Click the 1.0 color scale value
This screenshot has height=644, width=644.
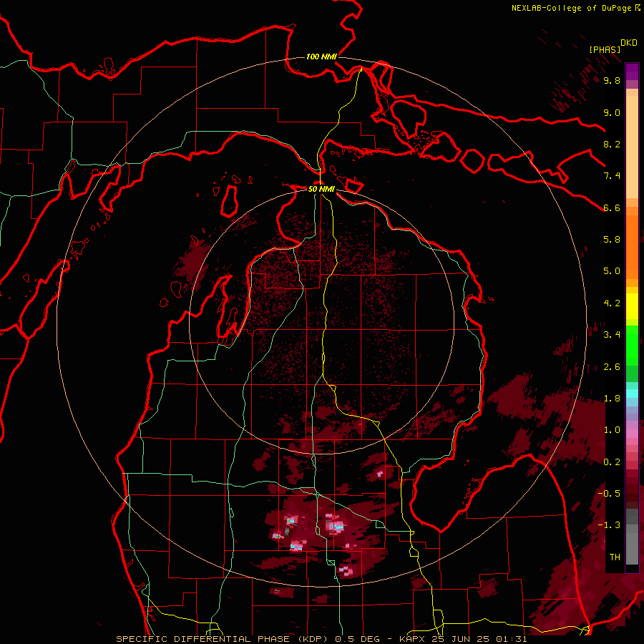click(x=612, y=430)
